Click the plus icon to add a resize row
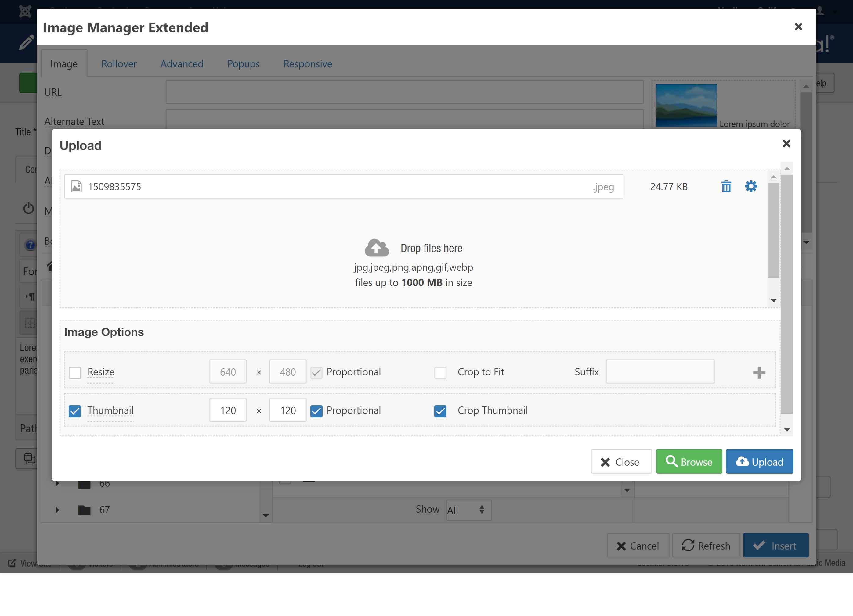Viewport: 853px width, 616px height. pyautogui.click(x=759, y=372)
